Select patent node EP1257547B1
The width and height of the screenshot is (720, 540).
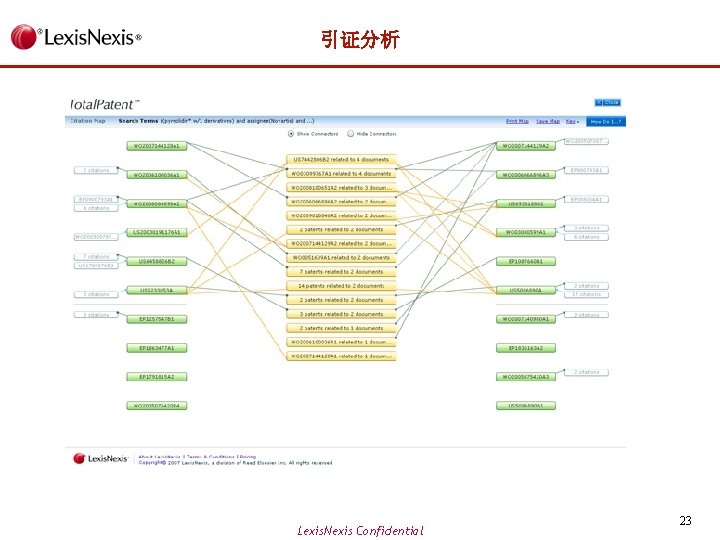tap(157, 319)
